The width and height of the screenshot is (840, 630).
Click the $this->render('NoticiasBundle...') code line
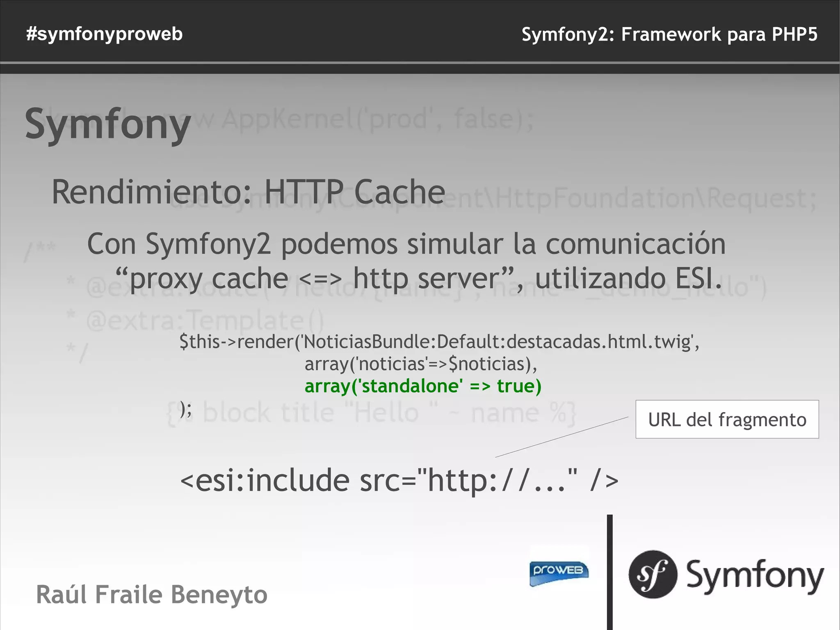439,342
